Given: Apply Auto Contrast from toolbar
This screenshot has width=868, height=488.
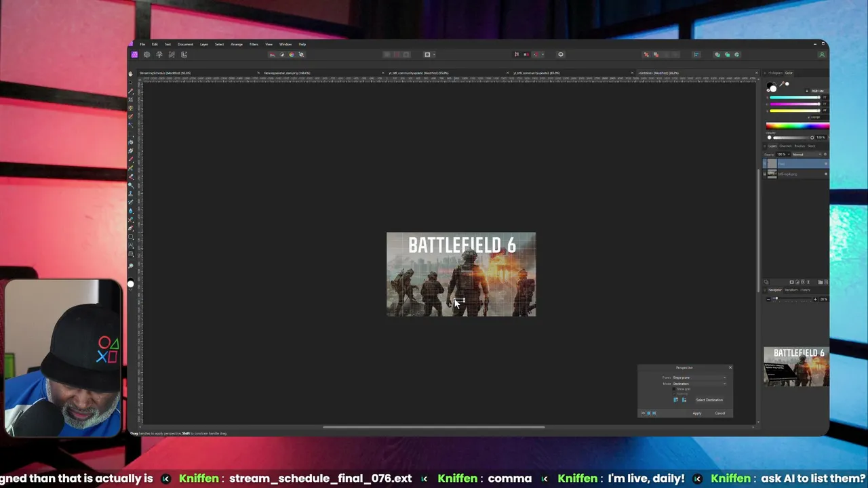Looking at the screenshot, I should [x=282, y=54].
